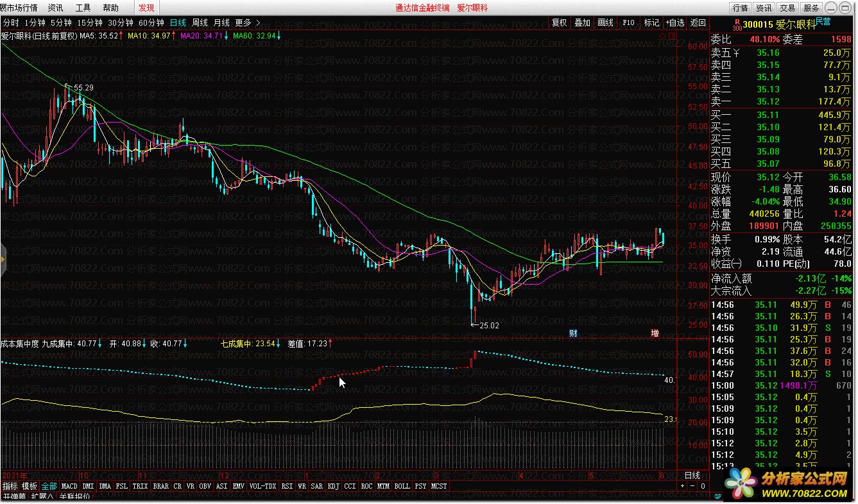Select the MACD indicator tab
This screenshot has height=504, width=858.
click(69, 486)
